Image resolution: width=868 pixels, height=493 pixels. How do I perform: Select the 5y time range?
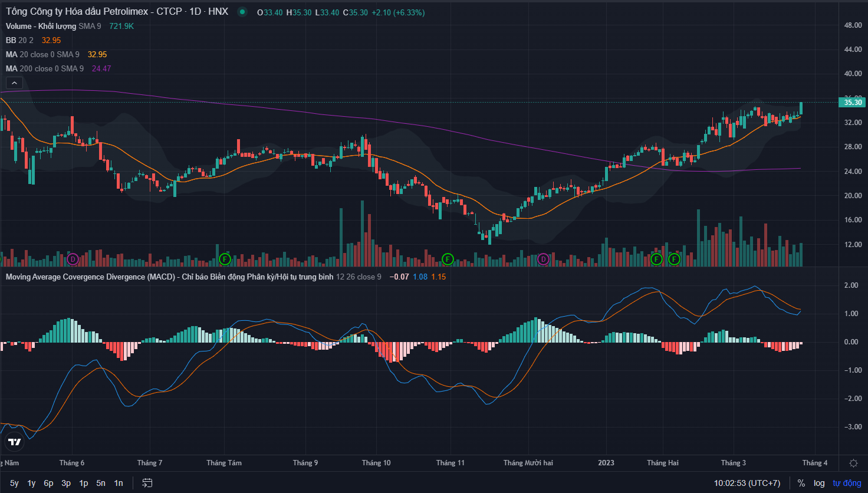point(14,483)
